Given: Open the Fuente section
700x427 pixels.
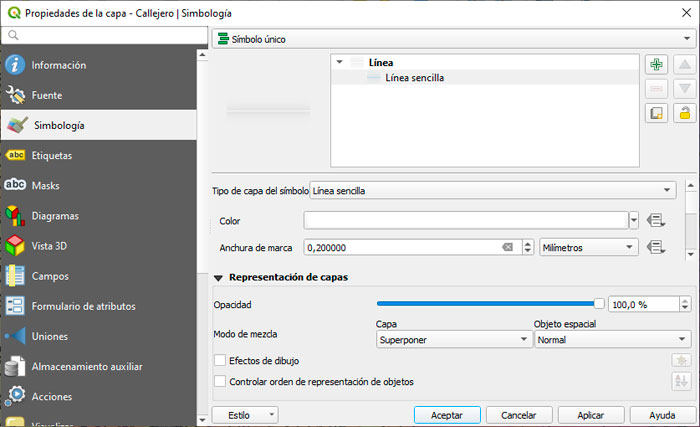Looking at the screenshot, I should tap(98, 95).
